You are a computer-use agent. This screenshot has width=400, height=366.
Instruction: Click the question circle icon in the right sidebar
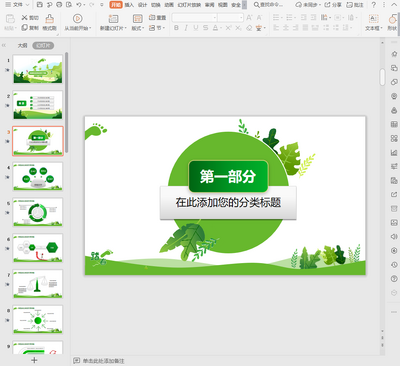(x=394, y=278)
